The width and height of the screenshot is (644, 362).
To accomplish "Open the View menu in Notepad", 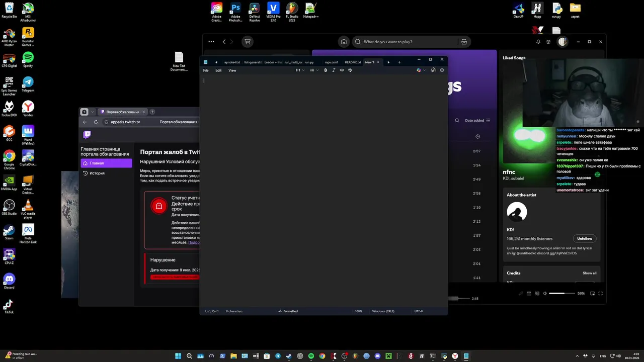I will point(232,70).
